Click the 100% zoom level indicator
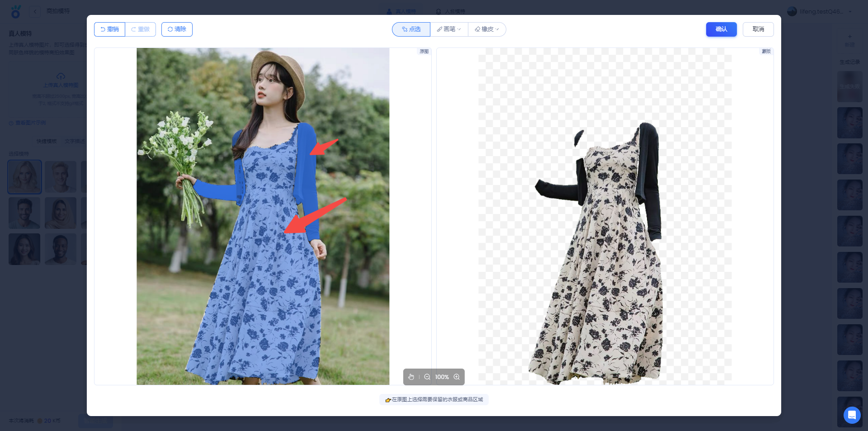 tap(442, 377)
